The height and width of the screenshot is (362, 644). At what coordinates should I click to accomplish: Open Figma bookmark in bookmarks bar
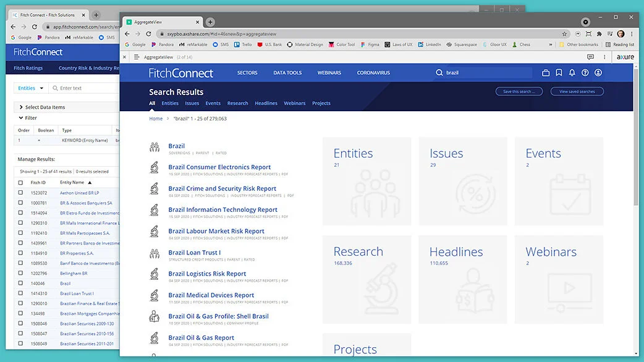pos(370,44)
